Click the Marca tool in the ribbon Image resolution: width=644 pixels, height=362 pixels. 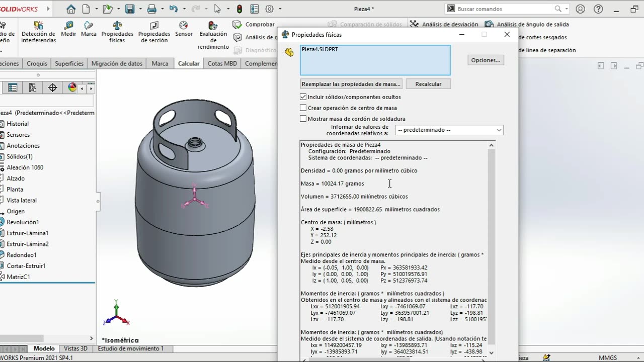pos(89,29)
